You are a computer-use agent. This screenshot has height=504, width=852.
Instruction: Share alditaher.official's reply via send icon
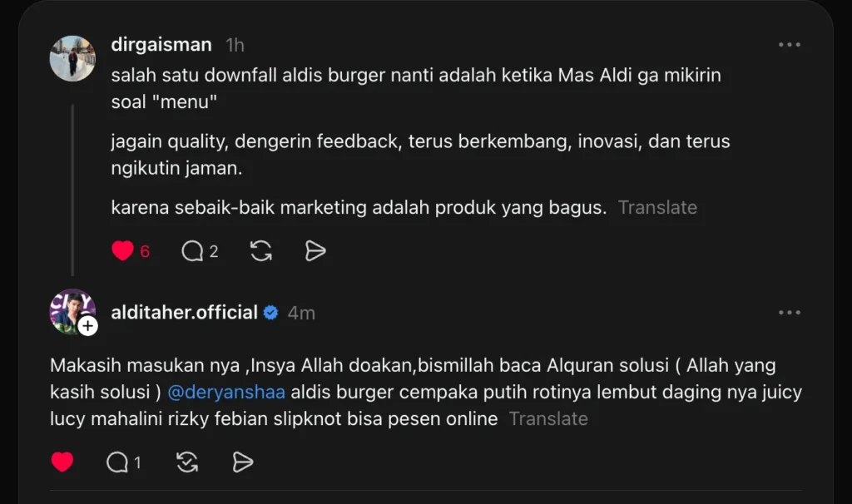click(x=242, y=462)
